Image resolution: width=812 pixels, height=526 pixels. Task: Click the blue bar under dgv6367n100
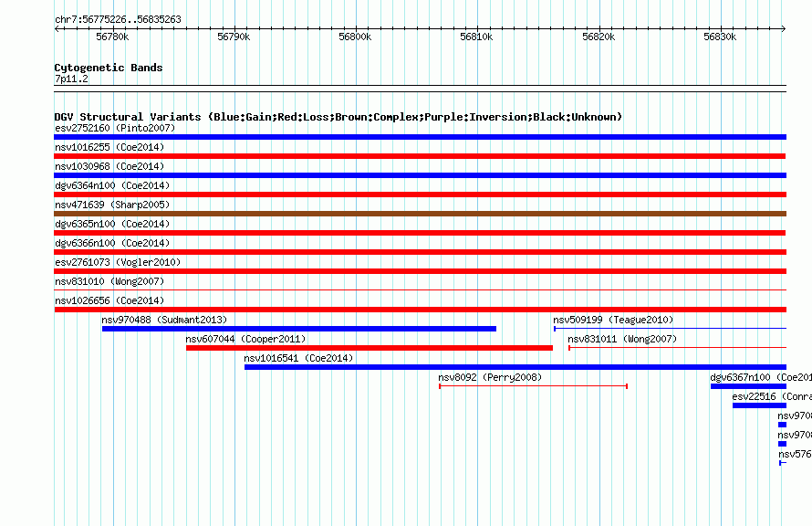748,386
